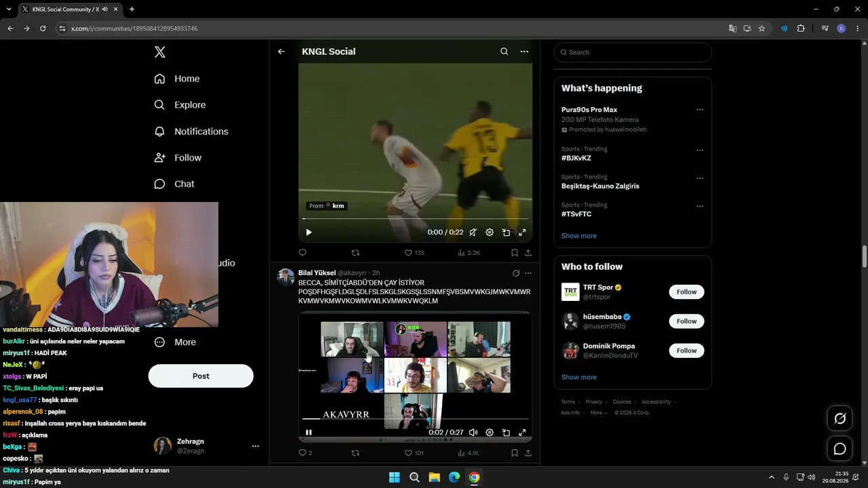
Task: Repost the krm video post
Action: (355, 253)
